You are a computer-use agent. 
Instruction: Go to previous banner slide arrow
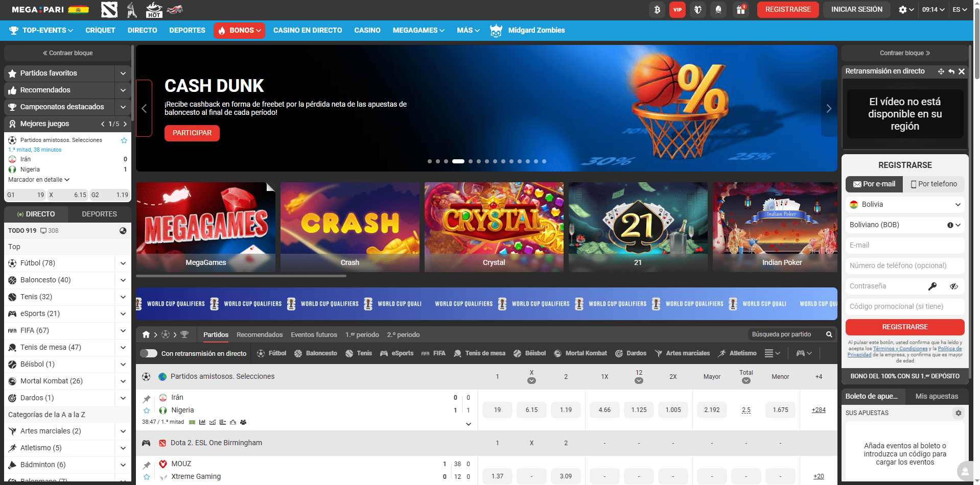(x=144, y=108)
